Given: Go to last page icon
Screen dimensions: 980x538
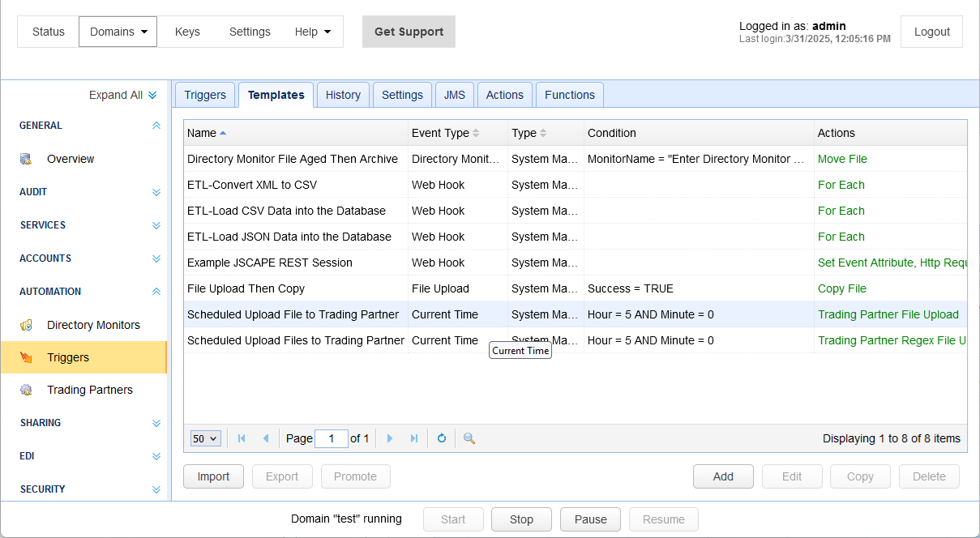Looking at the screenshot, I should pyautogui.click(x=414, y=438).
